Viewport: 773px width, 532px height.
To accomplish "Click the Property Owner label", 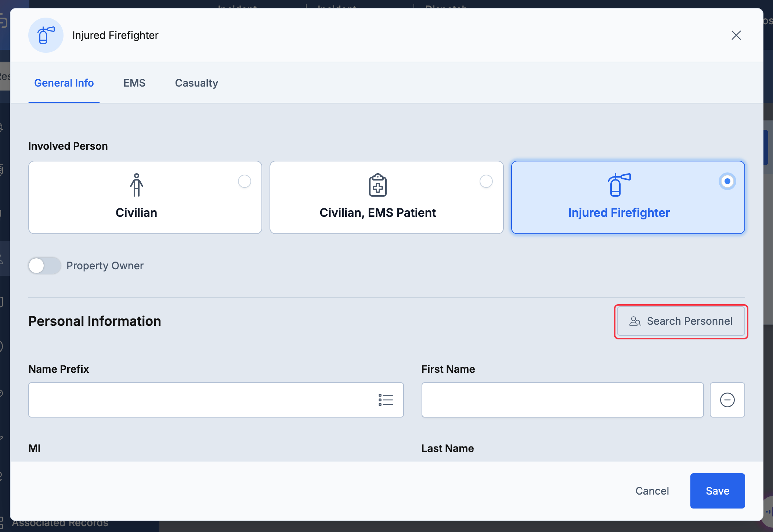I will coord(105,266).
